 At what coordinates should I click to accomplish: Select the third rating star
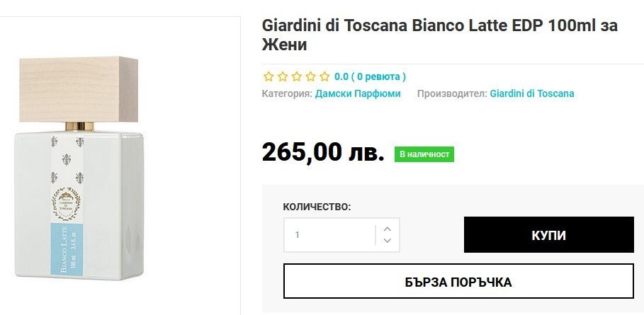click(296, 76)
